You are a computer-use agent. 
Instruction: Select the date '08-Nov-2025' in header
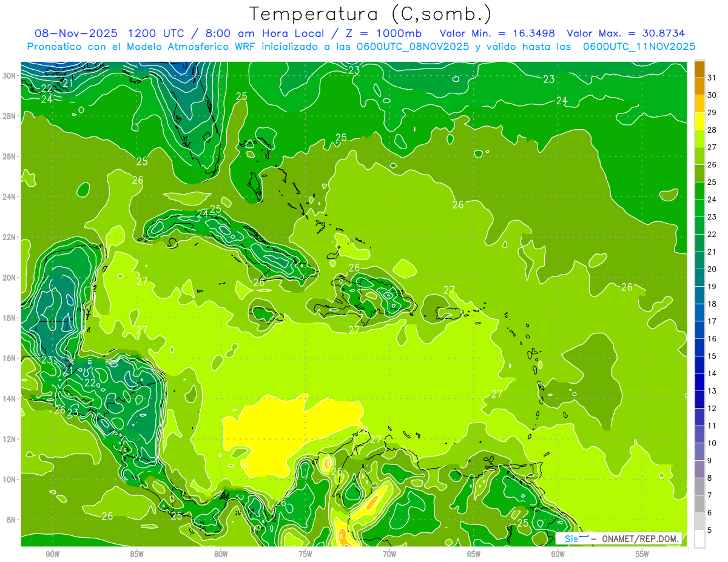coord(75,33)
